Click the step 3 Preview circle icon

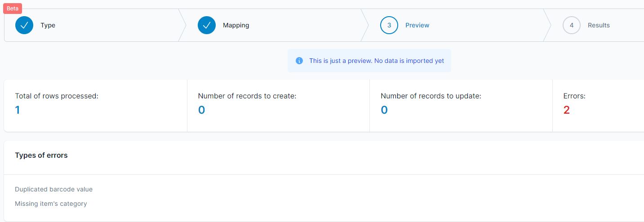pos(389,25)
